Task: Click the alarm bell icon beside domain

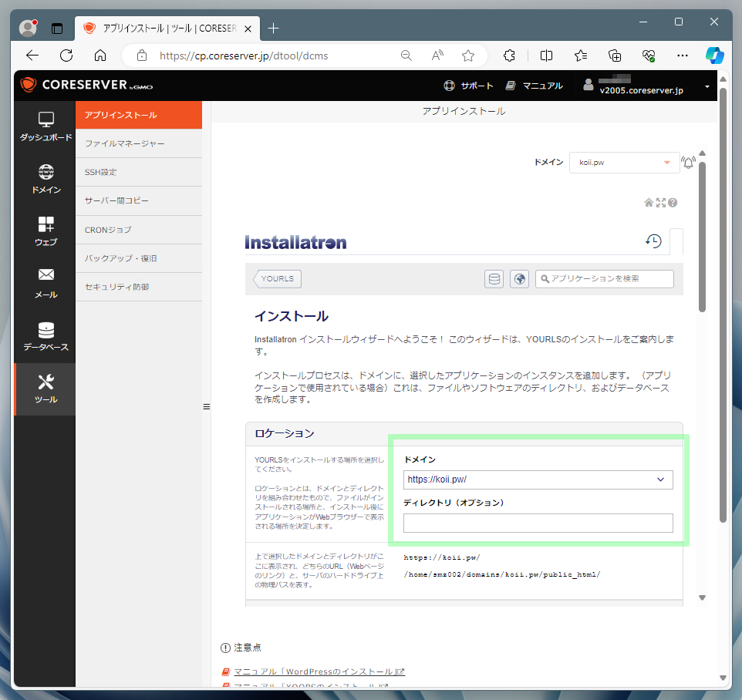Action: 689,163
